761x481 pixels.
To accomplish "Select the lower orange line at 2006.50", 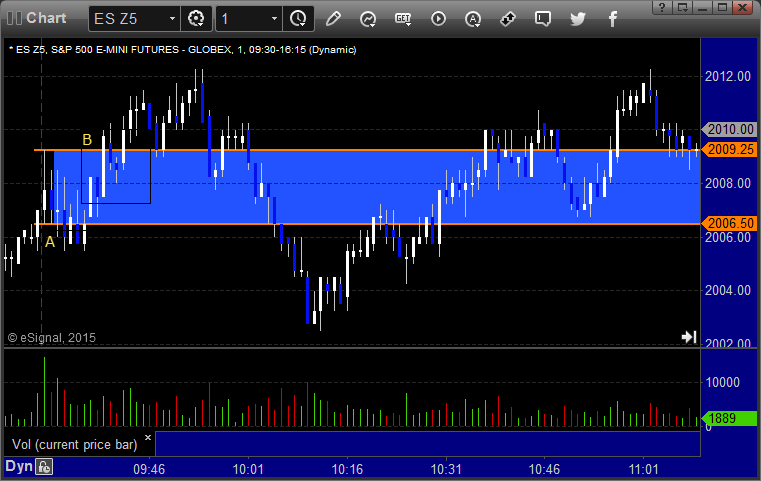I will pos(367,224).
